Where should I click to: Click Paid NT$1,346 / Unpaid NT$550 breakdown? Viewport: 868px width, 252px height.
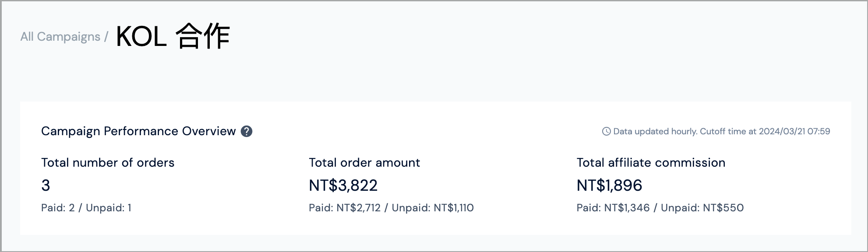point(660,208)
